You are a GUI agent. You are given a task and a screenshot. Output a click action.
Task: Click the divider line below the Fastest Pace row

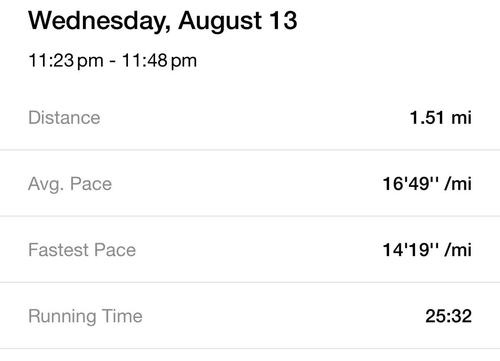(x=250, y=282)
